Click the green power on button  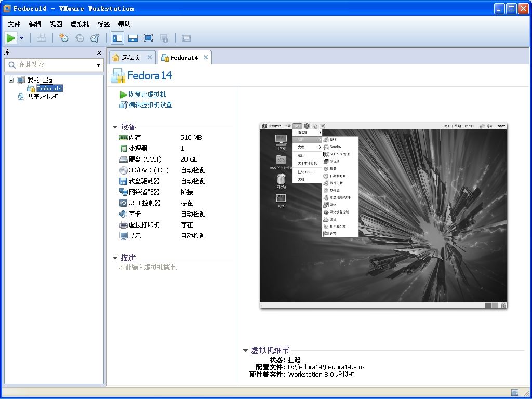[x=11, y=38]
